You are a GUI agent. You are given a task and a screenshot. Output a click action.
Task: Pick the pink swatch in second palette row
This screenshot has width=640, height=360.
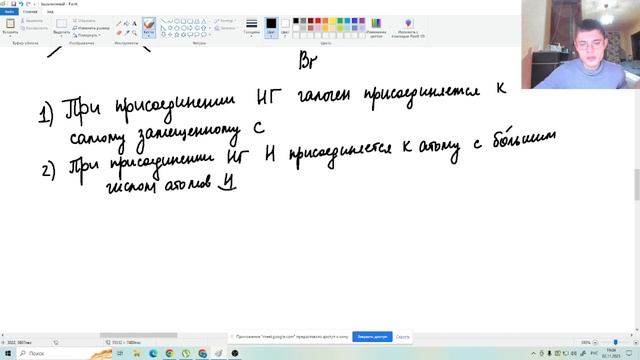click(318, 28)
